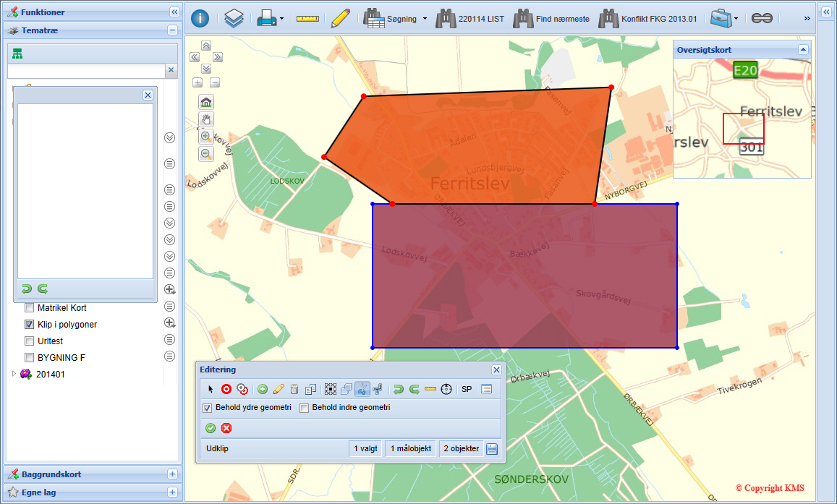Enable Behold indre geometri checkbox
The height and width of the screenshot is (504, 837).
tap(305, 408)
